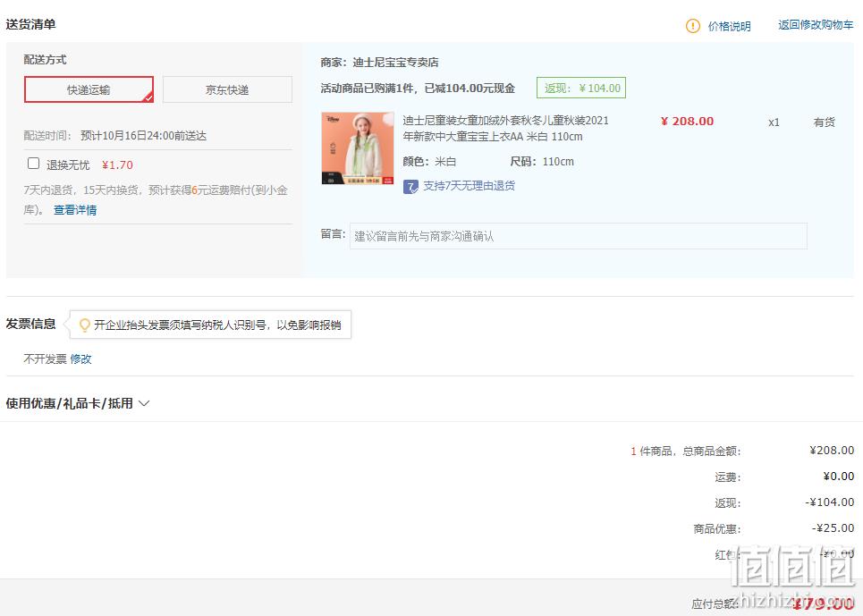Click the 预计10月16日24:00前送达 delivery time

coord(144,135)
